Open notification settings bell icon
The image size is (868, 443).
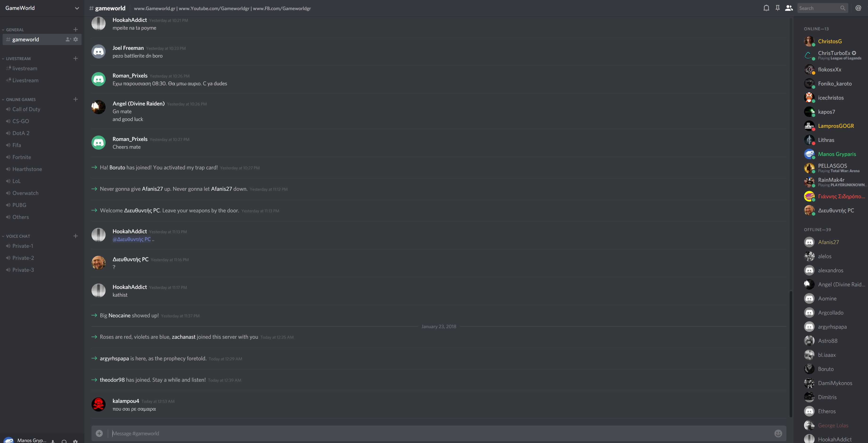[766, 8]
